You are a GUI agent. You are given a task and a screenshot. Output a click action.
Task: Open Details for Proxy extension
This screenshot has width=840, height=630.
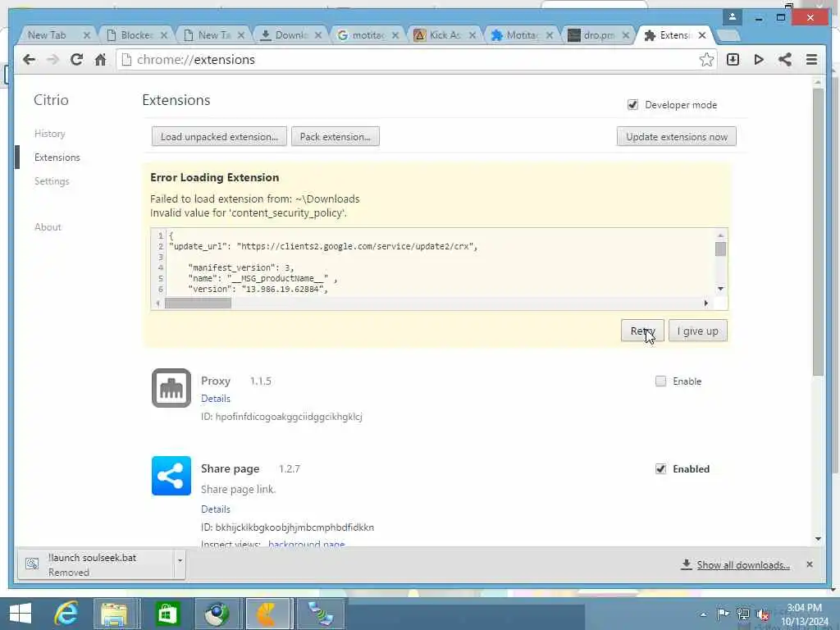pyautogui.click(x=216, y=399)
